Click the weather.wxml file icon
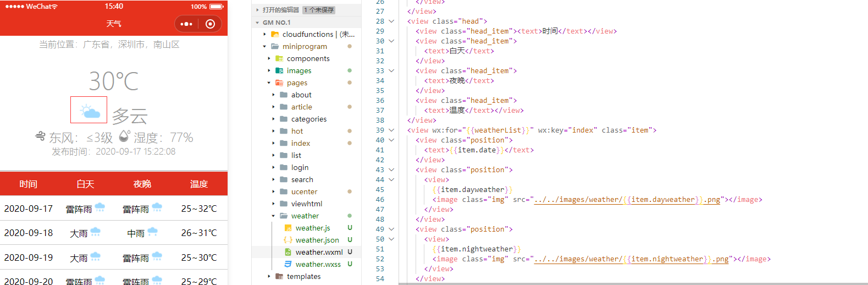This screenshot has height=285, width=868. click(288, 252)
